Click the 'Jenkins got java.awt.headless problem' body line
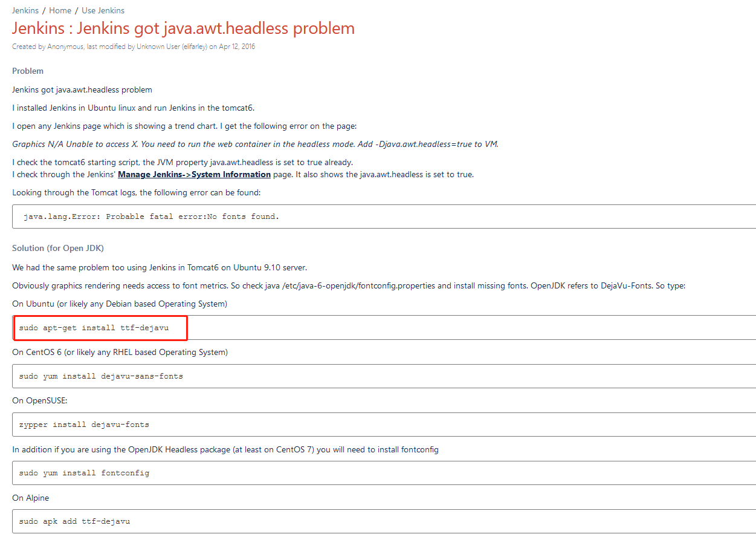The image size is (756, 534). pyautogui.click(x=82, y=90)
